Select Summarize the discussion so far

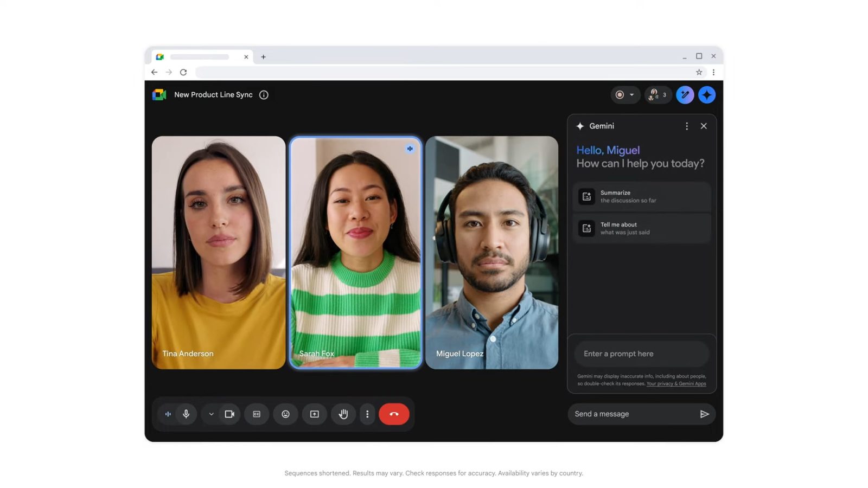point(642,197)
